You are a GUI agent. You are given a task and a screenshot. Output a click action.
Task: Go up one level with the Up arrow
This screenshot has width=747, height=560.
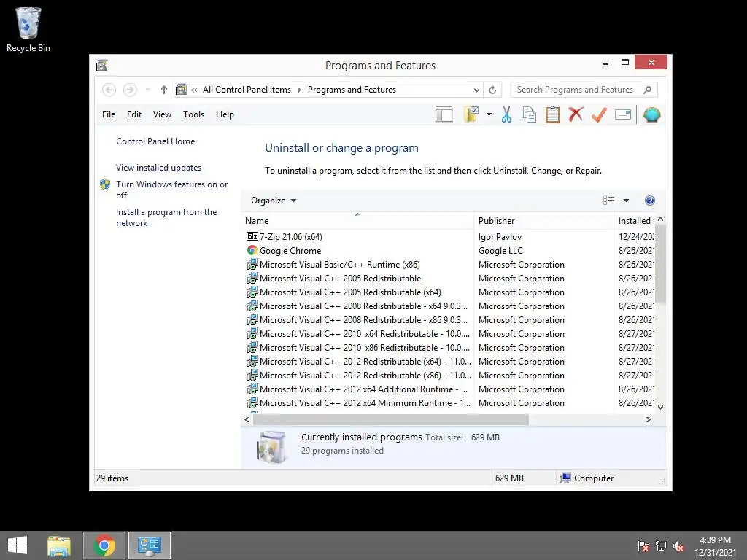pos(164,90)
